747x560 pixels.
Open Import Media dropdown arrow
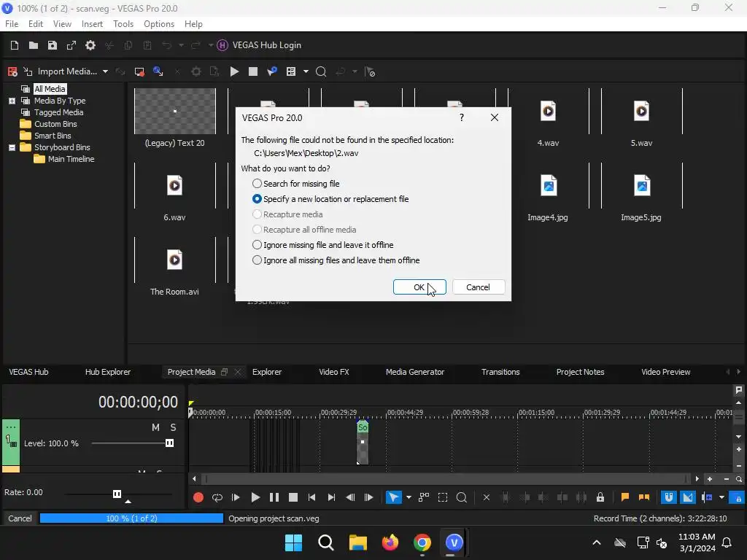click(x=105, y=71)
